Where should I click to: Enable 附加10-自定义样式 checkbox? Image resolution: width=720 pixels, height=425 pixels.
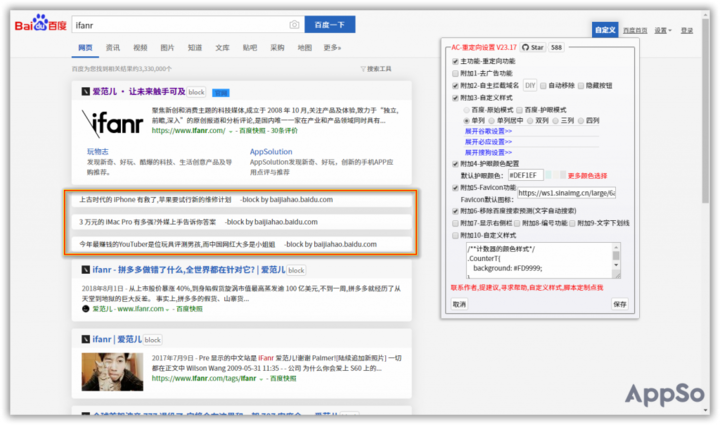(x=456, y=235)
